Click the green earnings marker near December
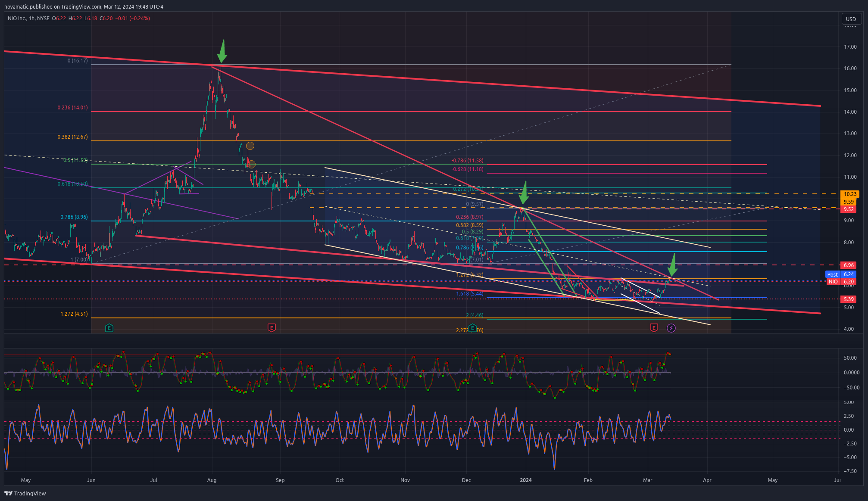 pyautogui.click(x=472, y=328)
